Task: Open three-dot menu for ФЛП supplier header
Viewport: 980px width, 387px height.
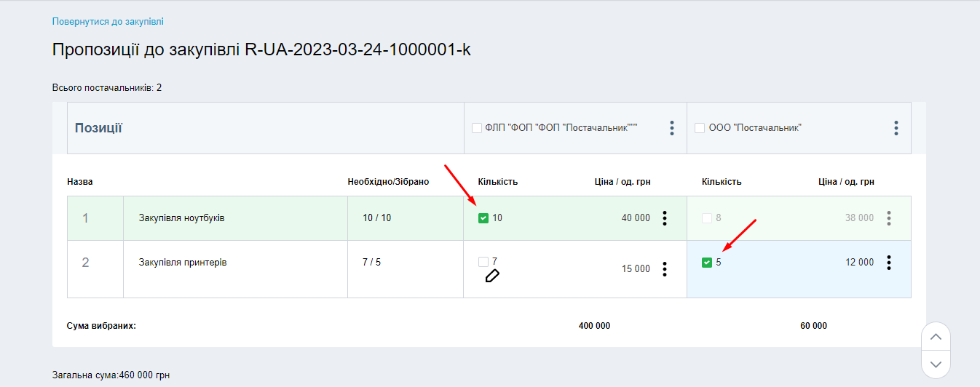Action: click(672, 128)
